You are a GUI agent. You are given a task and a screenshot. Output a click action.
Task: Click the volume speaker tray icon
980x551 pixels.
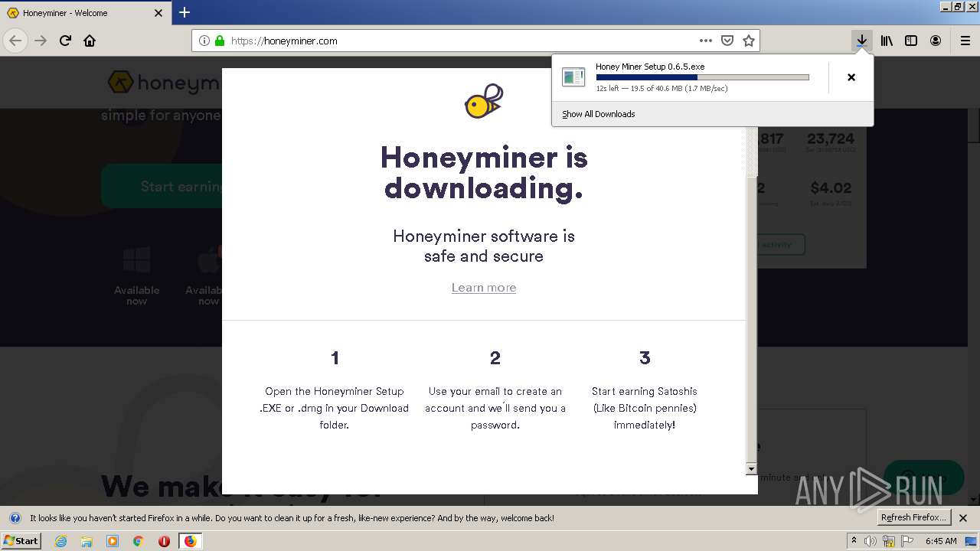871,541
